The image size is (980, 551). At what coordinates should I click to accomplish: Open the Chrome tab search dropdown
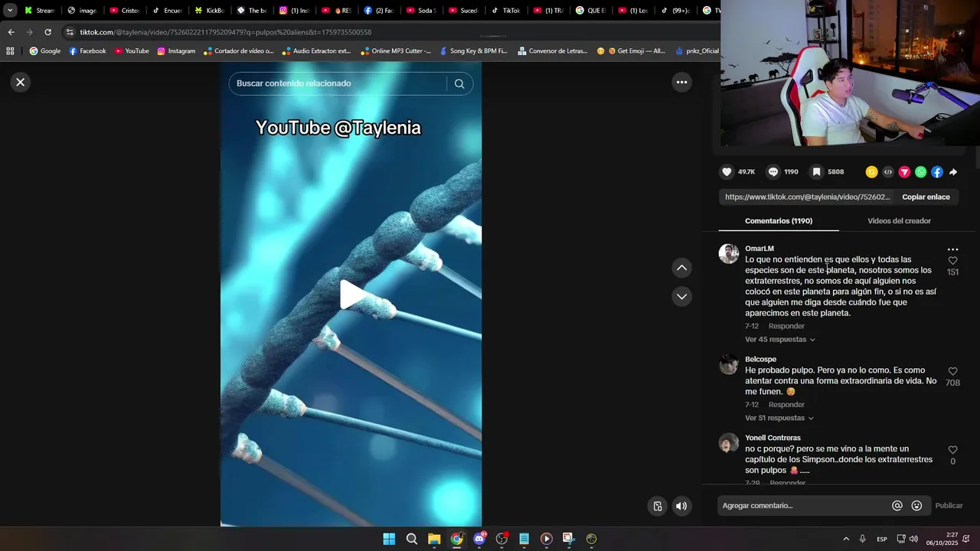tap(10, 11)
